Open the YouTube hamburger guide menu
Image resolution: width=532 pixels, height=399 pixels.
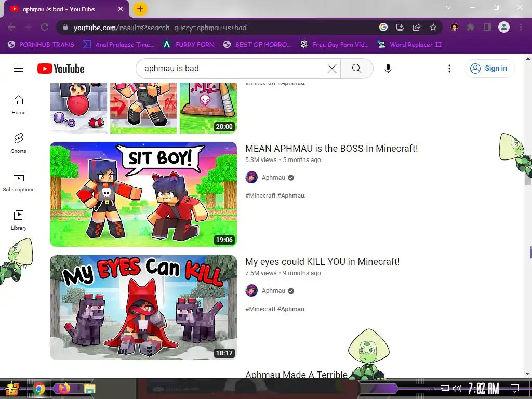pyautogui.click(x=19, y=69)
